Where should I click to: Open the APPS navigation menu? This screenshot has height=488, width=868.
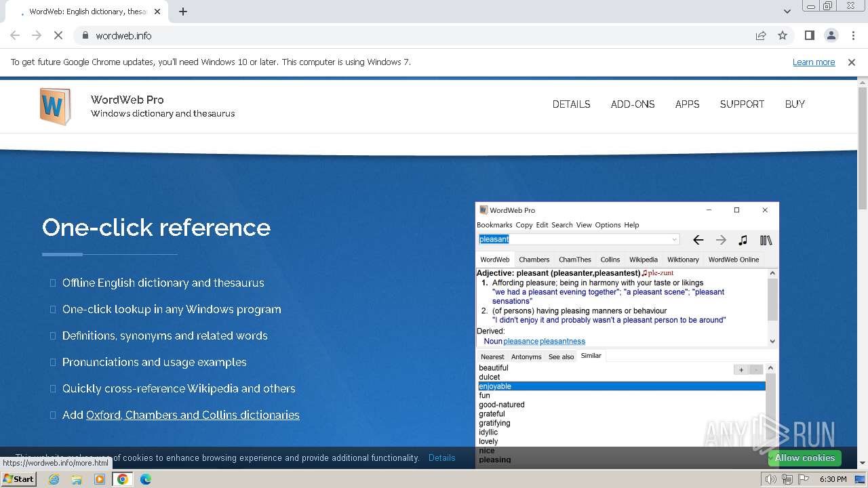pyautogui.click(x=687, y=104)
